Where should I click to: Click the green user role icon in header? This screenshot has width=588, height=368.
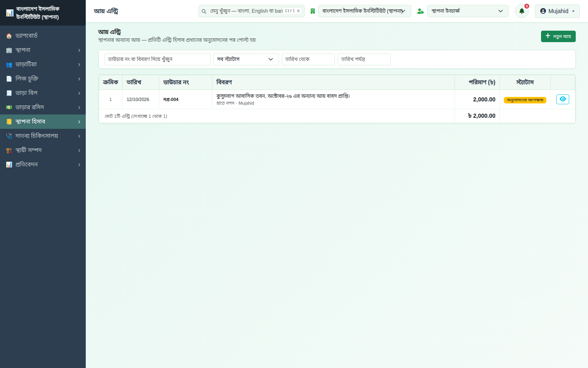click(420, 11)
